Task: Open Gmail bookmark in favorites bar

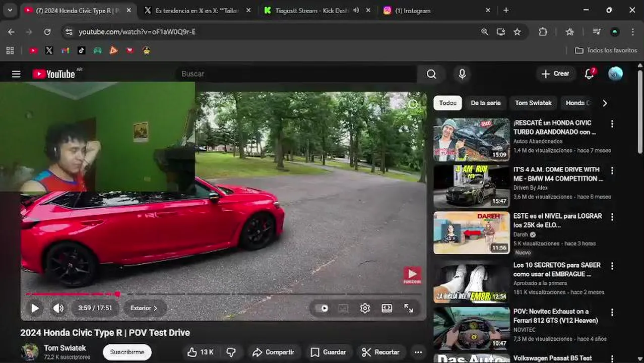Action: point(65,50)
